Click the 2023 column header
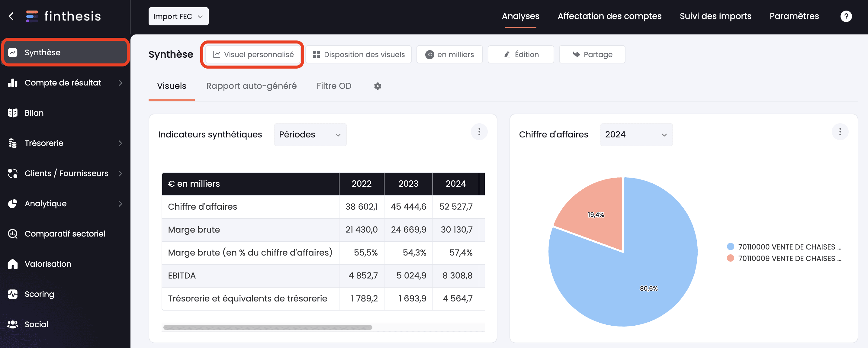Image resolution: width=868 pixels, height=348 pixels. tap(408, 184)
